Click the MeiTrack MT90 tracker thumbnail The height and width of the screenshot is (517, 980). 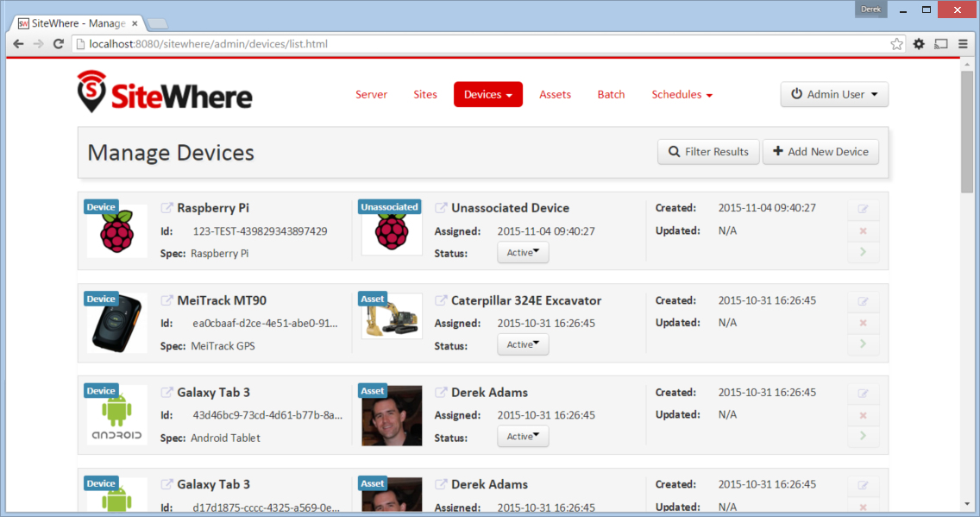coord(116,323)
